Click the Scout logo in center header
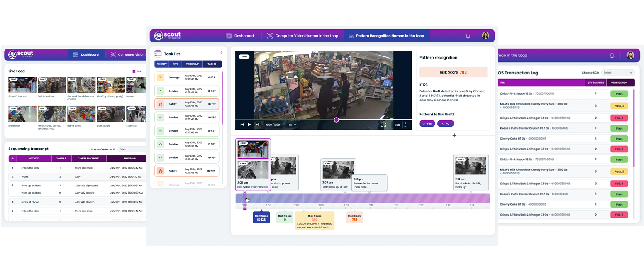The height and width of the screenshot is (272, 644). [167, 36]
